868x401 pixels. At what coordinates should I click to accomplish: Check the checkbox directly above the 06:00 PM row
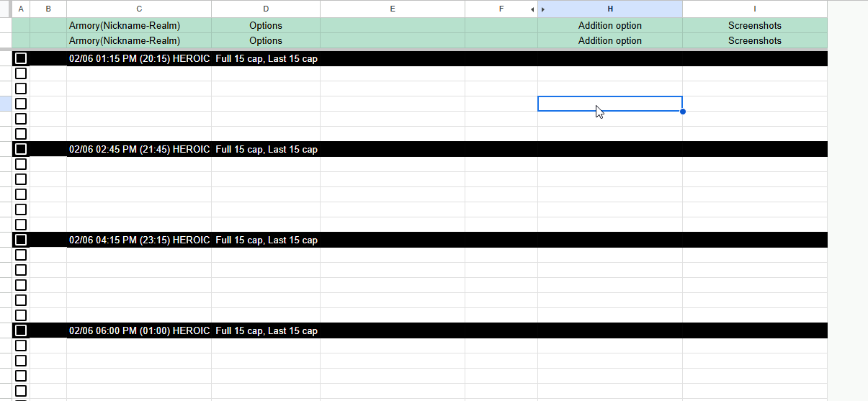click(21, 315)
